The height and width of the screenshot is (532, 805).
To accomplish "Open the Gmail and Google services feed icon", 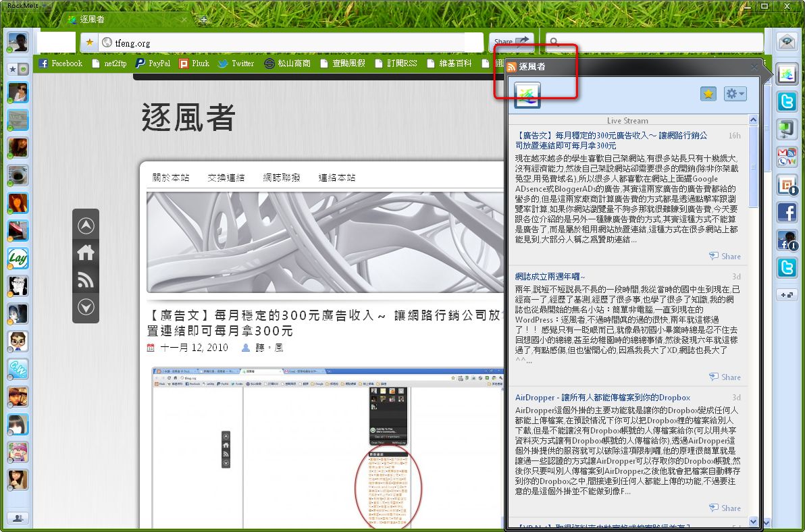I will click(787, 157).
